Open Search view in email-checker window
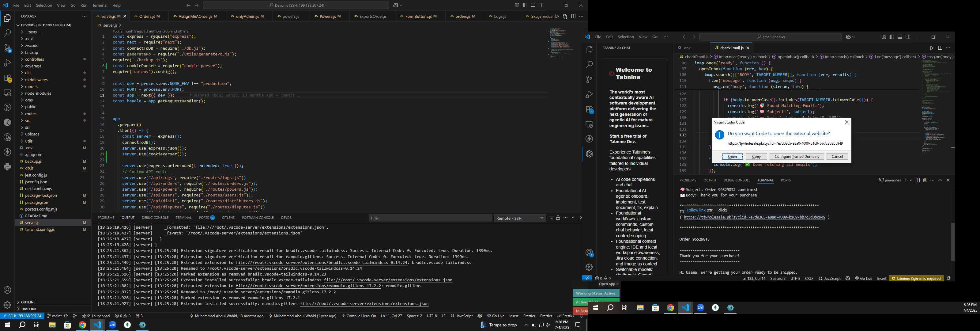This screenshot has width=980, height=331. click(589, 64)
